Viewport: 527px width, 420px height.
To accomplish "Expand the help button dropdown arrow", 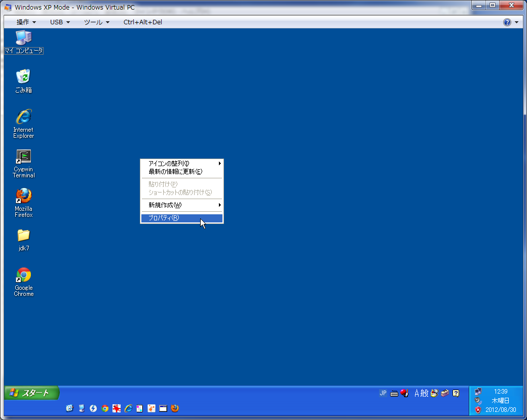I will tap(516, 22).
